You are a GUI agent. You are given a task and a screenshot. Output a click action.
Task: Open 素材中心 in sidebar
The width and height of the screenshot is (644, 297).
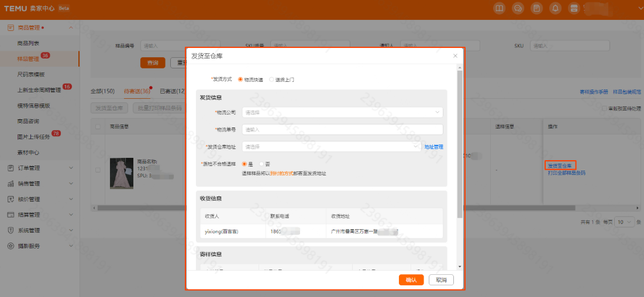pyautogui.click(x=28, y=153)
